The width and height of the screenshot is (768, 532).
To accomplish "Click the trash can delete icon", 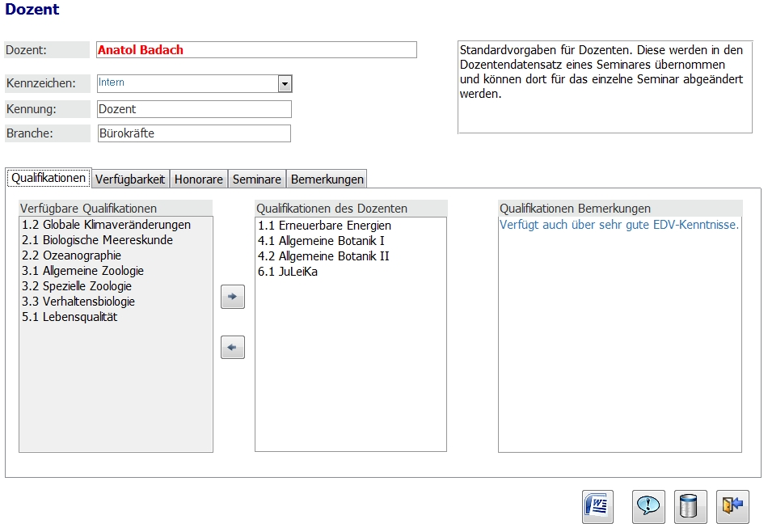I will click(x=690, y=506).
